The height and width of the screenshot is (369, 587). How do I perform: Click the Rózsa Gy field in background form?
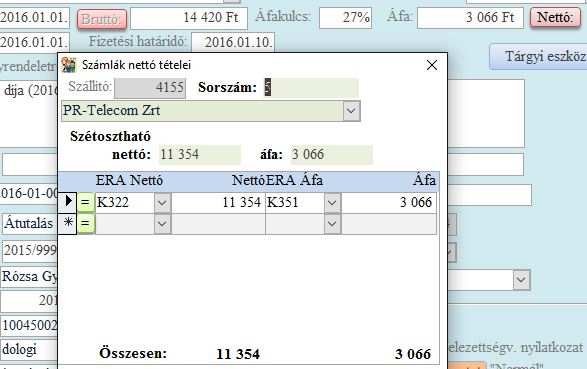[x=29, y=277]
